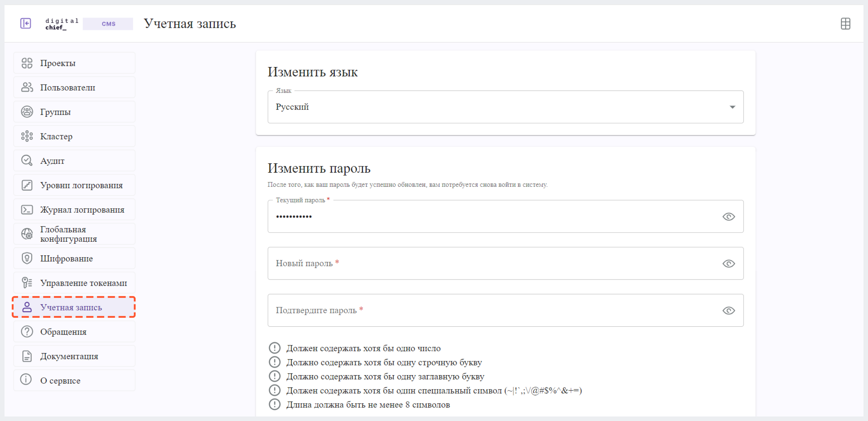Screen dimensions: 868x421
Task: Open Учетная запись menu item
Action: 71,307
